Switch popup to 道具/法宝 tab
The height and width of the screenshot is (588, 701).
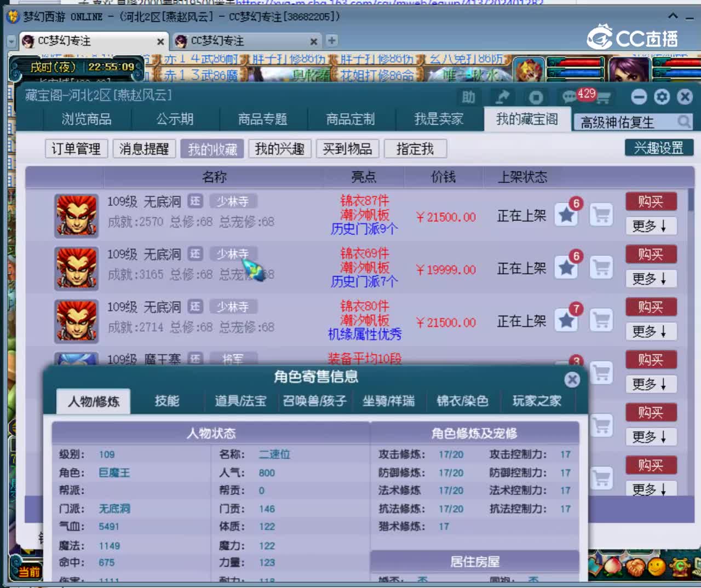point(240,401)
